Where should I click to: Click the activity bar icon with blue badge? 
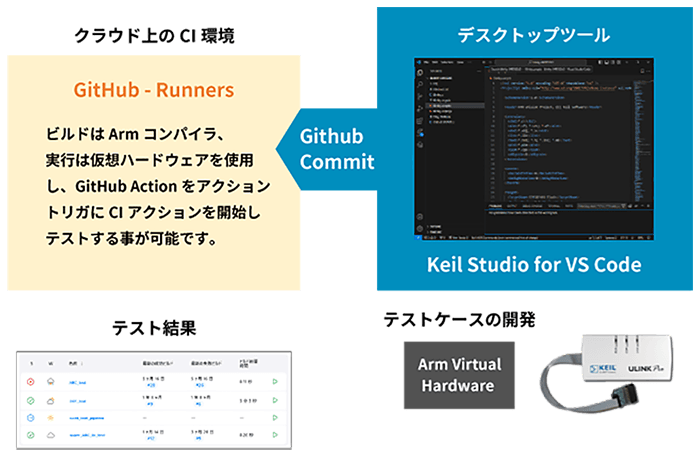[x=421, y=133]
